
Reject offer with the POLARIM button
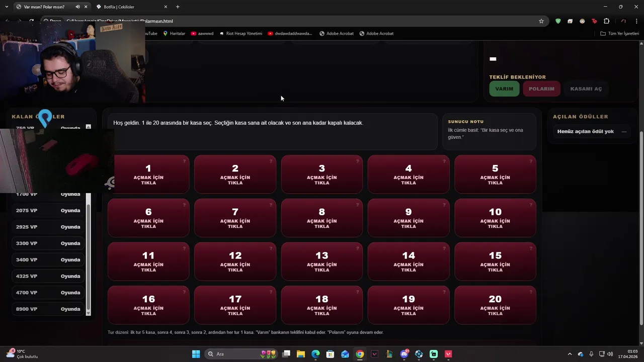(x=541, y=88)
